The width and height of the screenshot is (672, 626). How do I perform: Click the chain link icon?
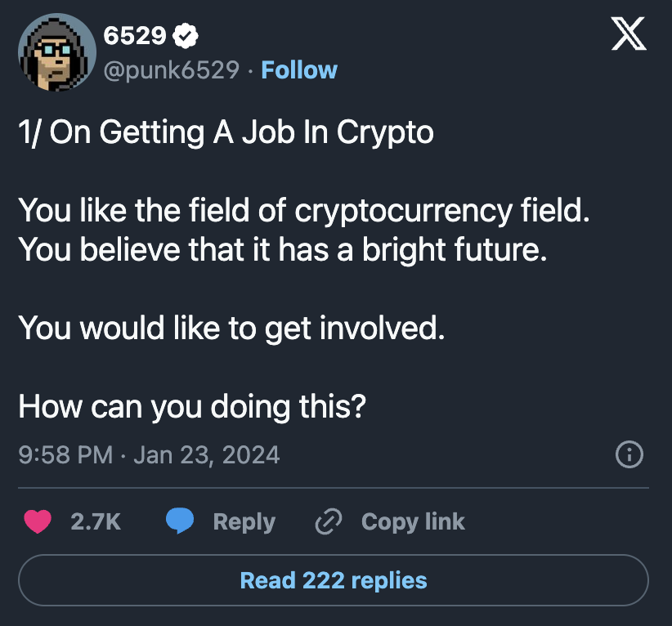tap(329, 521)
